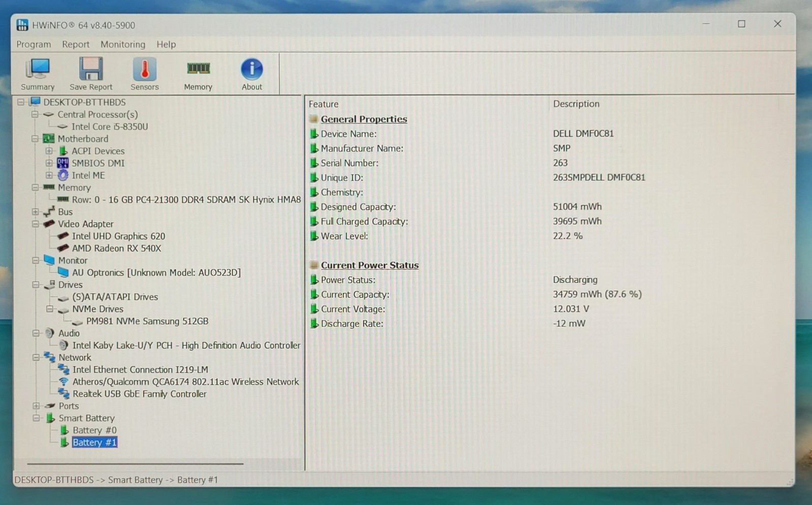This screenshot has width=812, height=505.
Task: Click the Current Power Status heading
Action: click(x=370, y=265)
